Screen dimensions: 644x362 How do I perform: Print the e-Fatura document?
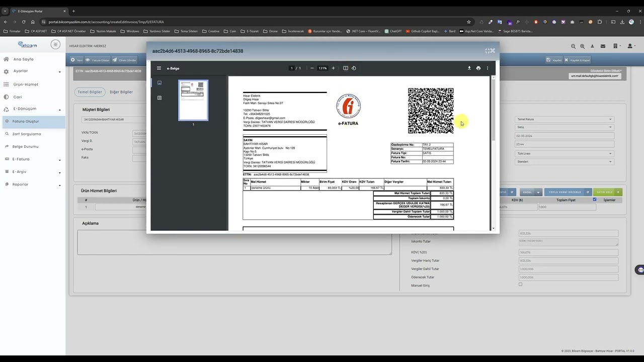click(478, 68)
